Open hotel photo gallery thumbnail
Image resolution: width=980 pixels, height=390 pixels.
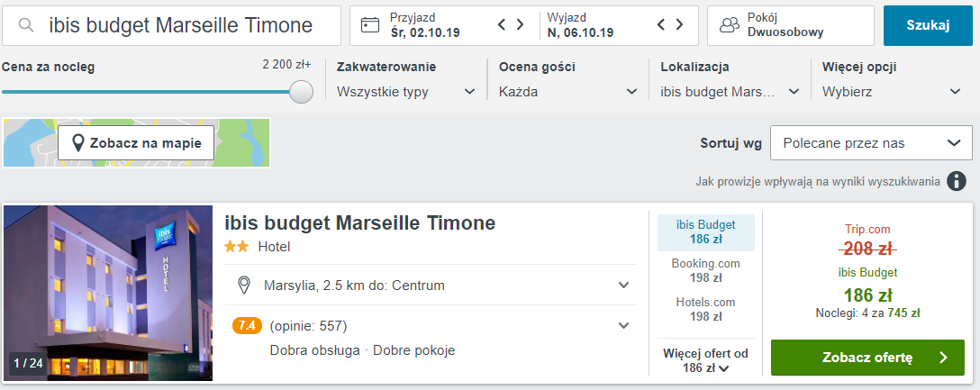point(108,293)
